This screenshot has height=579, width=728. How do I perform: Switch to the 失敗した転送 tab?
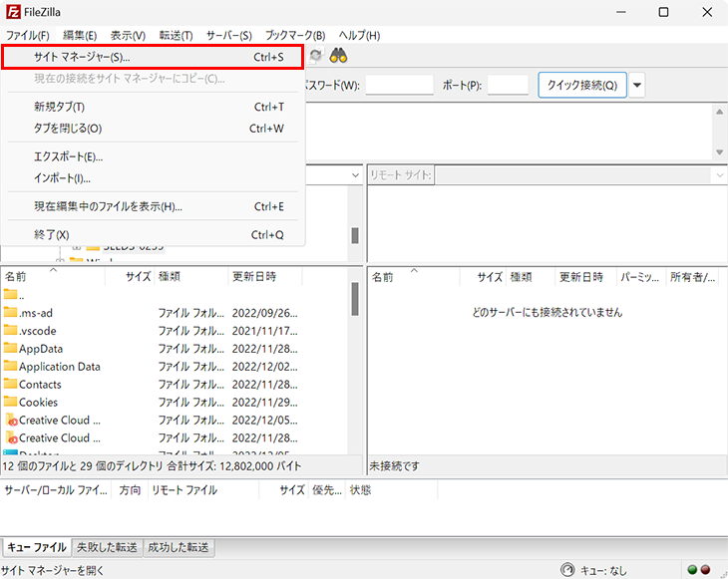click(108, 547)
